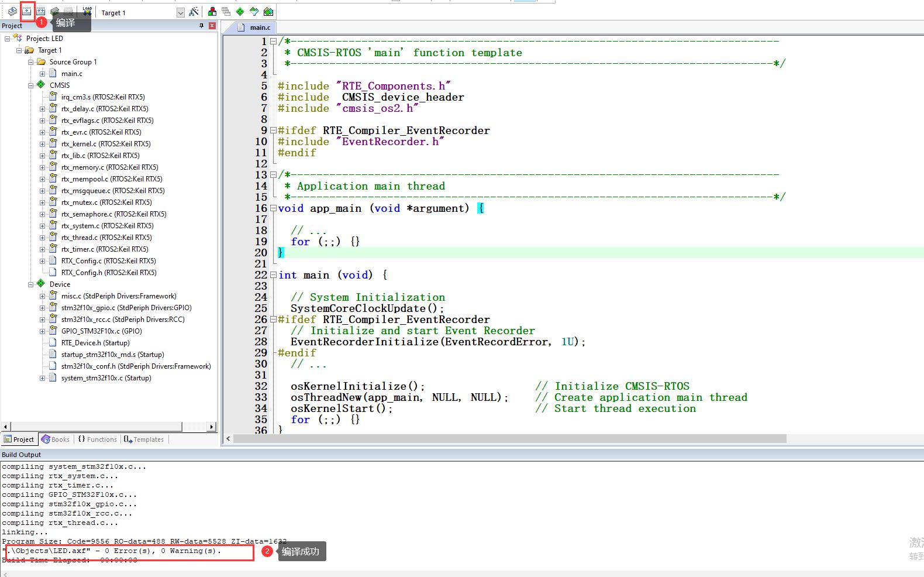Select rtx_mempool.c file in tree
The width and height of the screenshot is (924, 577).
pyautogui.click(x=112, y=179)
